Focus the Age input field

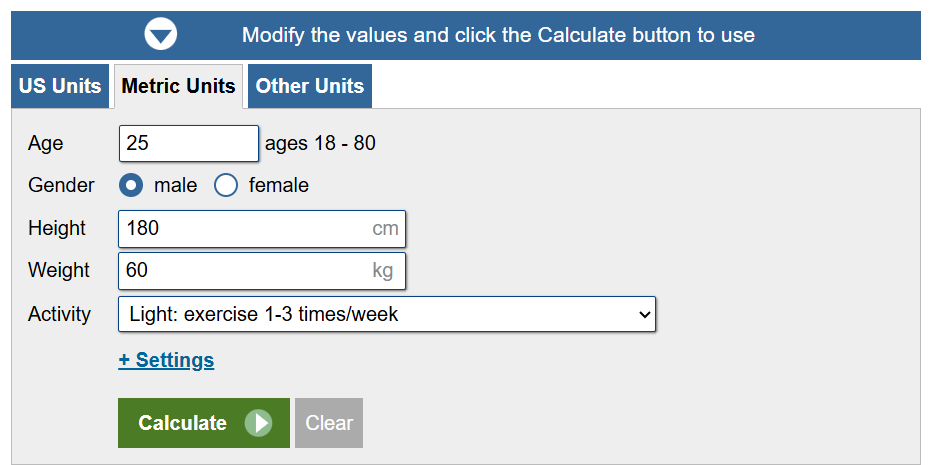(189, 143)
